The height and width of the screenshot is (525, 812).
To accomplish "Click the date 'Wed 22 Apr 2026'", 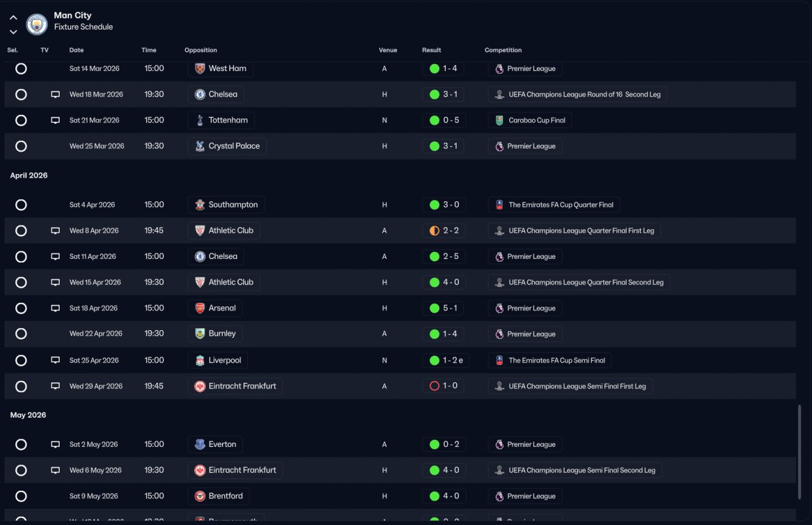I will (96, 334).
